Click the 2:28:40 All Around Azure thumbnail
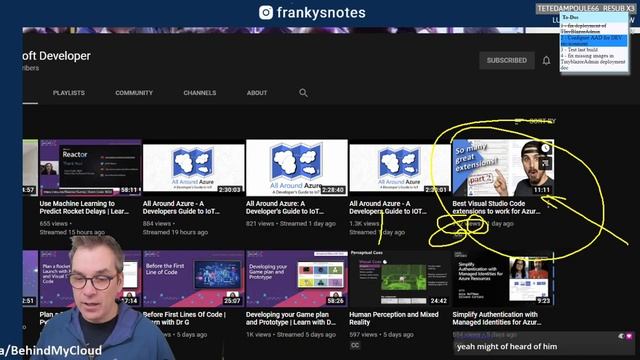 297,168
